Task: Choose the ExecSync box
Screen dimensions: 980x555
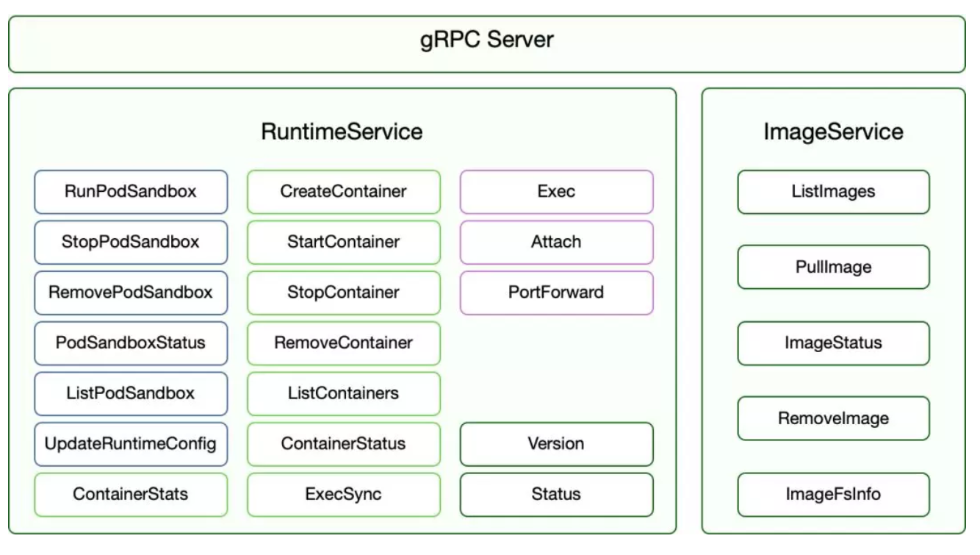Action: 343,494
